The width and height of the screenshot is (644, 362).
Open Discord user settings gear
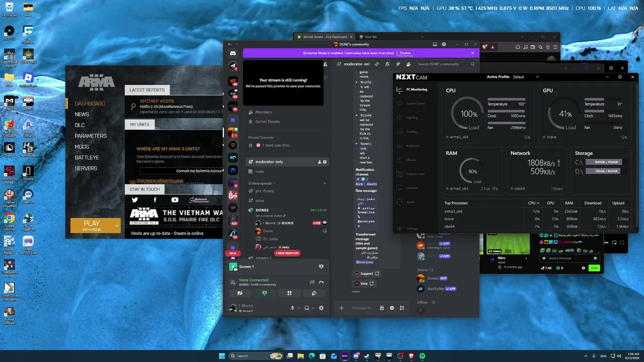click(321, 308)
